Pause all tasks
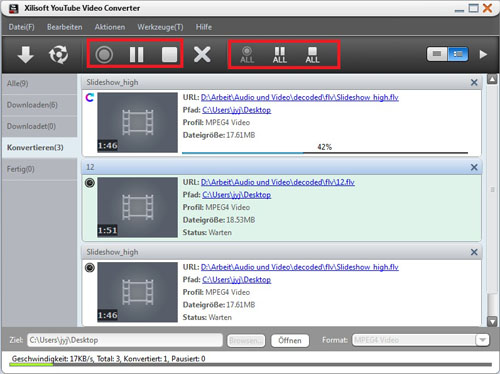This screenshot has height=374, width=500. [280, 55]
